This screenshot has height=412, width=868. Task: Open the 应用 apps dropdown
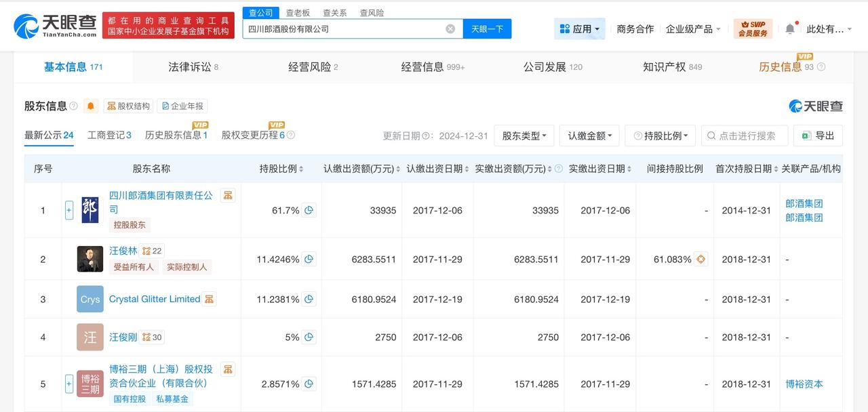point(580,28)
